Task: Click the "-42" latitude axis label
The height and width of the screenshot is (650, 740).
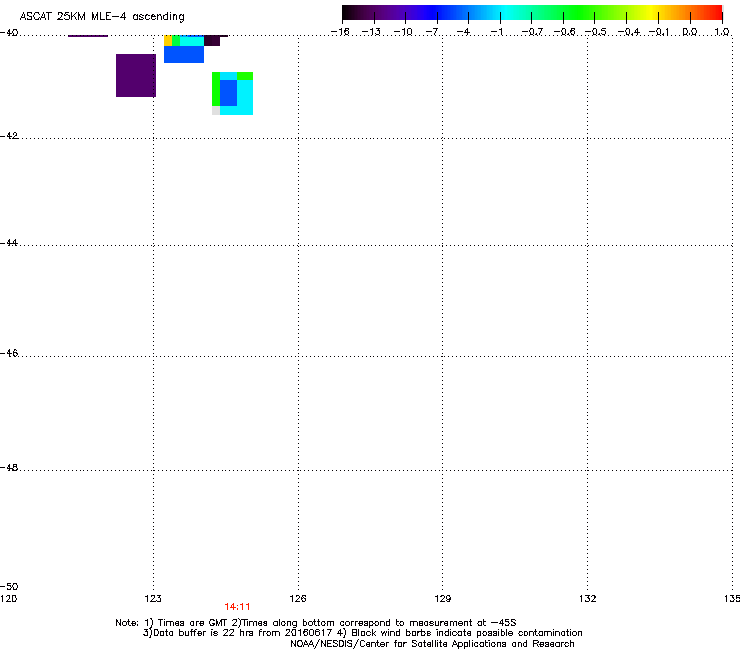Action: click(x=9, y=135)
